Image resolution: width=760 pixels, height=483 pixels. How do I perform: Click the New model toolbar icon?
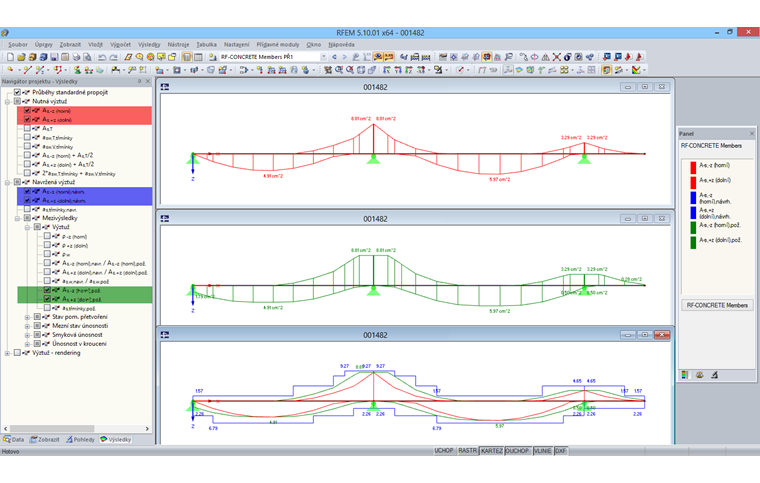coord(10,57)
